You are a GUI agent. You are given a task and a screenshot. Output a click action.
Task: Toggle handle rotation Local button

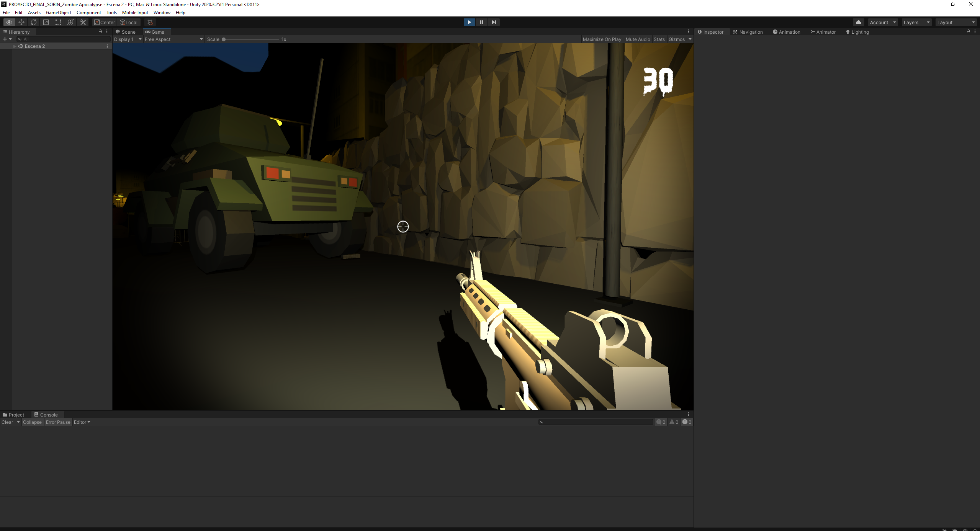coord(129,22)
